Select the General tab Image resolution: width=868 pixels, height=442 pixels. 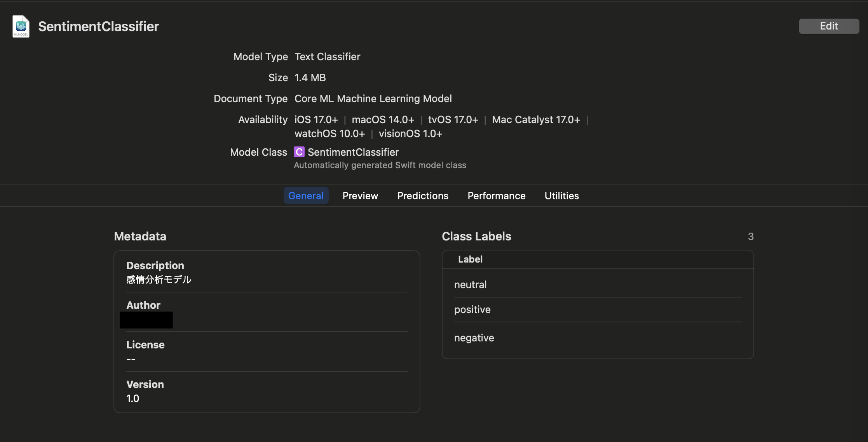pyautogui.click(x=306, y=195)
